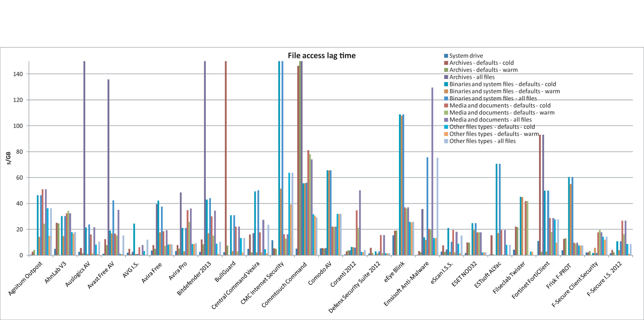Viewport: 644px width, 320px height.
Task: Click the F-Secure Client Security label
Action: point(575,284)
